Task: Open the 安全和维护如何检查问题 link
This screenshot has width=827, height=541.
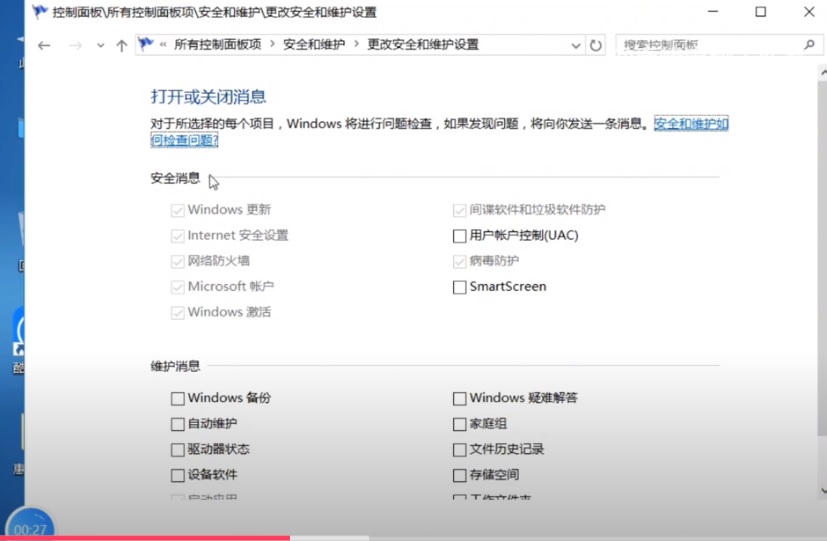Action: [x=691, y=124]
